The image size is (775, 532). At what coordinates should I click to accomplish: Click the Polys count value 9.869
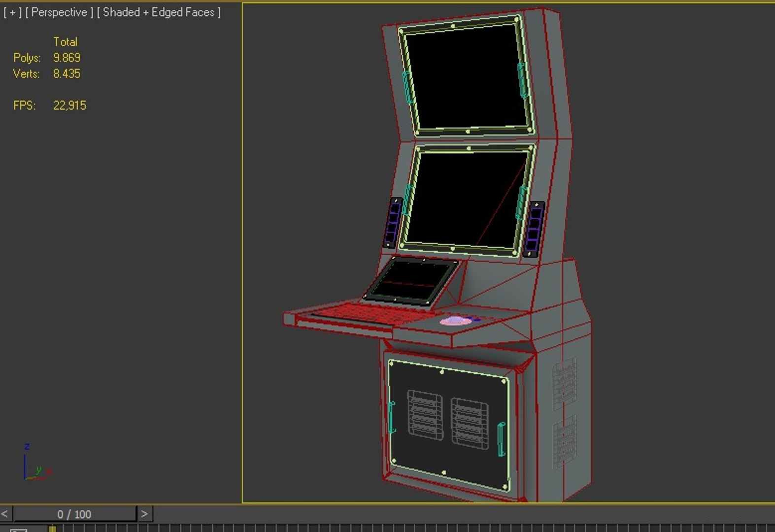pyautogui.click(x=67, y=58)
